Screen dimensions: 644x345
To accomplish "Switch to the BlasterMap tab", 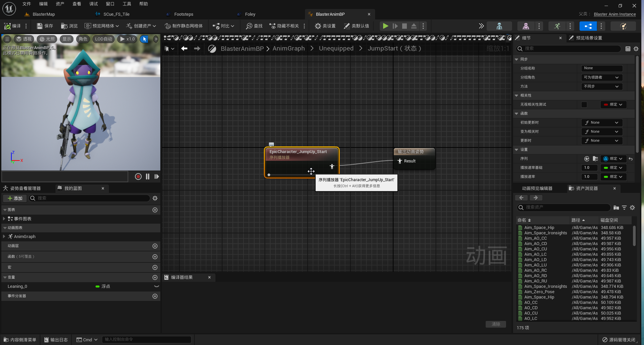I will click(44, 14).
